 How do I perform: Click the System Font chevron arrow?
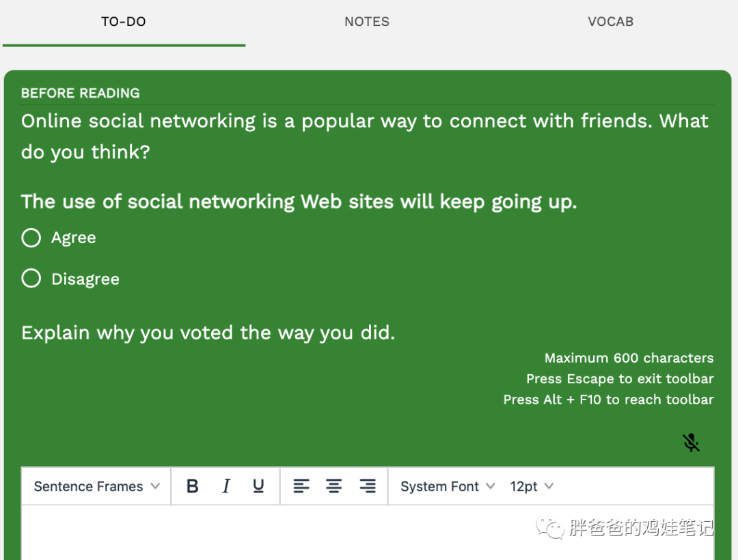point(490,486)
